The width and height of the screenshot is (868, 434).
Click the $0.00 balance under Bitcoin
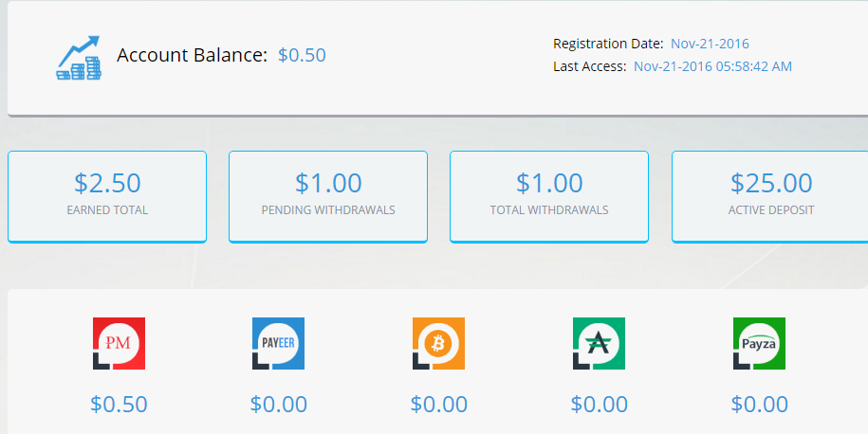[438, 404]
